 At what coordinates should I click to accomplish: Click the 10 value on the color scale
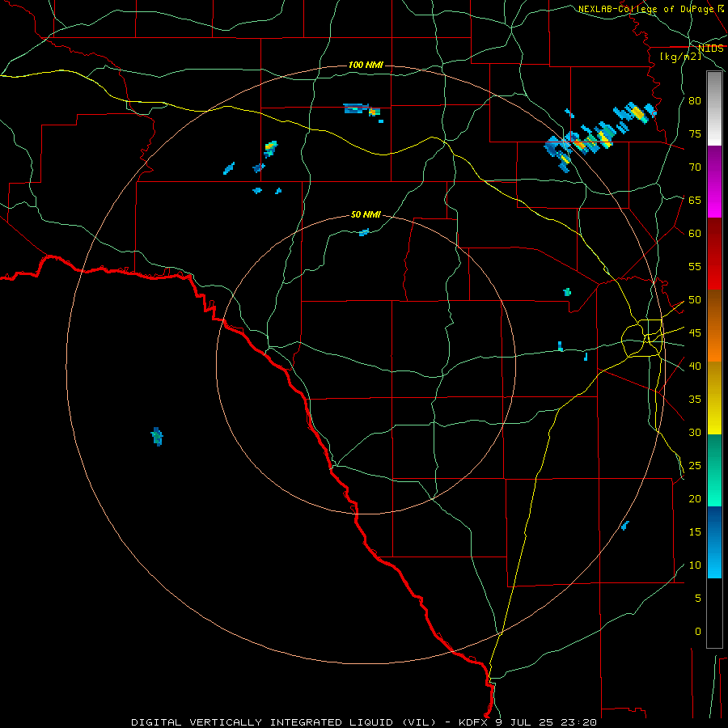point(695,565)
